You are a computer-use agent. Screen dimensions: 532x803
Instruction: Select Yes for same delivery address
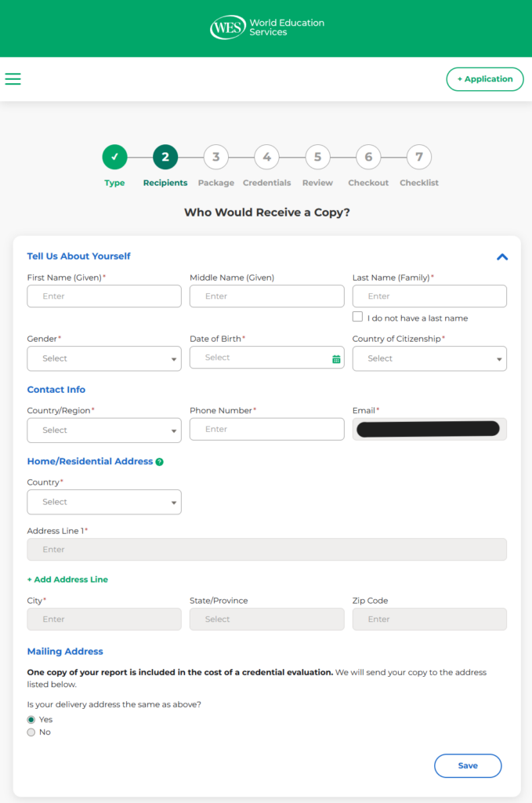coord(31,719)
